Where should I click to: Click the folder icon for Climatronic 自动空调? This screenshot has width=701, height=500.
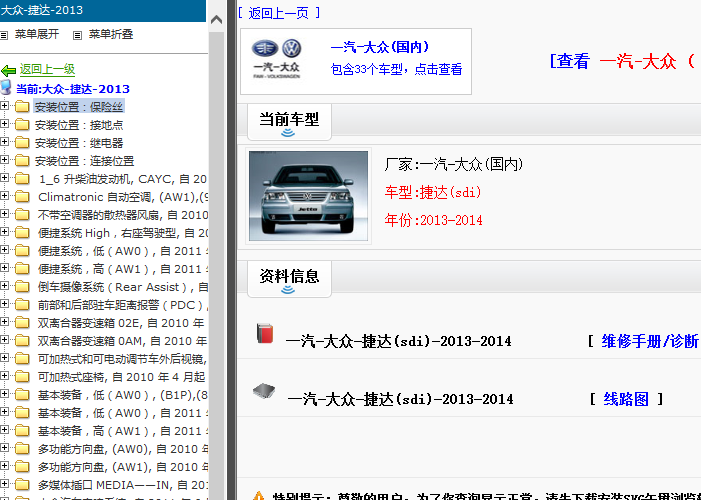pyautogui.click(x=22, y=196)
